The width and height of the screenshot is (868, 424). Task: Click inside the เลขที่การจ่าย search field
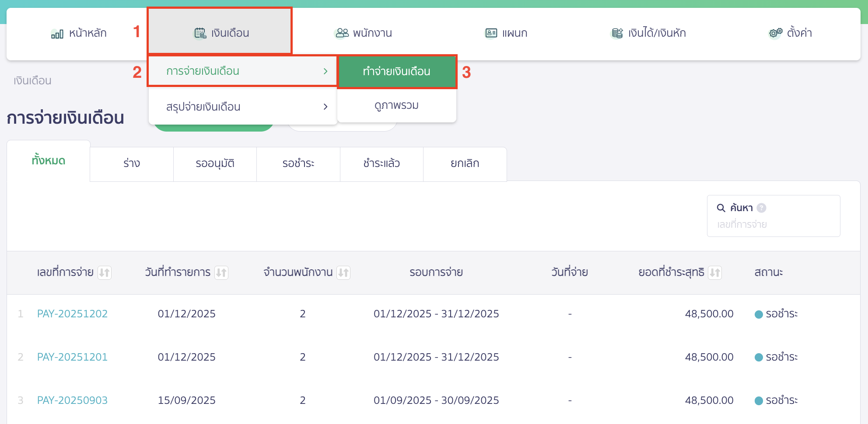click(x=773, y=224)
